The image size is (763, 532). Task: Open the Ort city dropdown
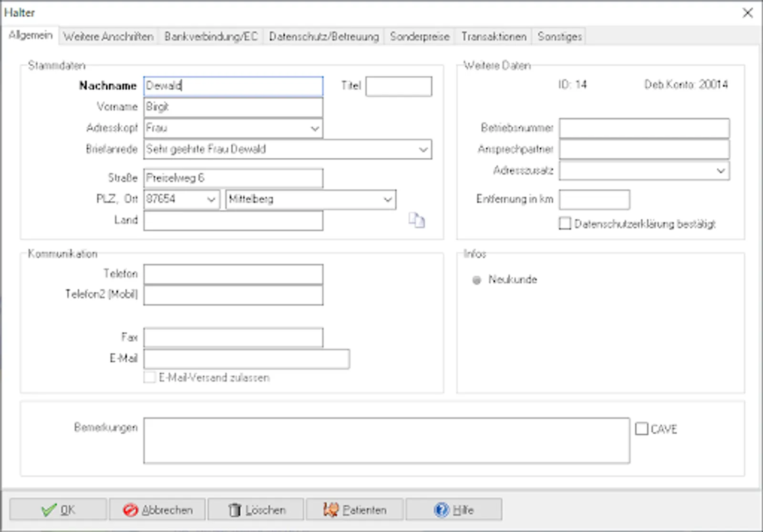388,199
